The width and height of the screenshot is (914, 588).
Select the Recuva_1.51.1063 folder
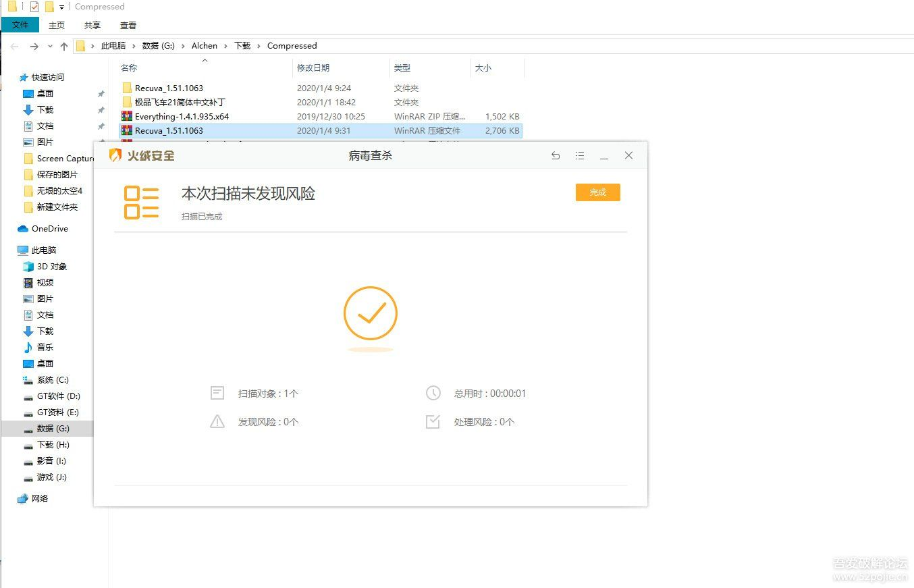(321, 88)
